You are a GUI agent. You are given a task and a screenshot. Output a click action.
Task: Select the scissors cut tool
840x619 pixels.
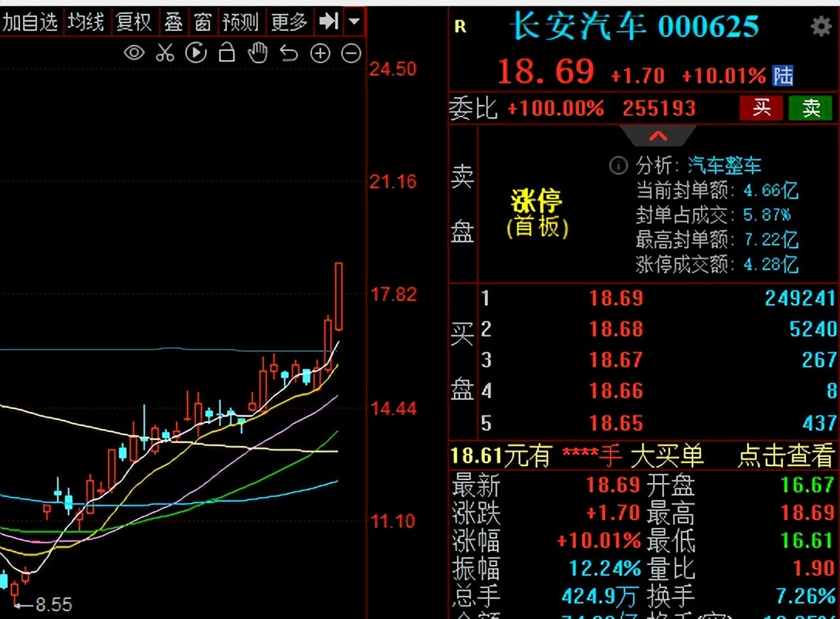coord(164,52)
